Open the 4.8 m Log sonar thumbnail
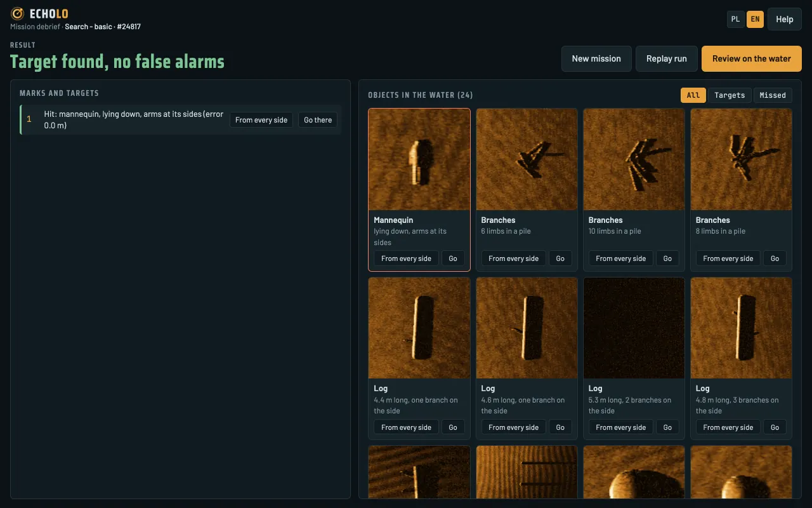812x508 pixels. coord(741,328)
